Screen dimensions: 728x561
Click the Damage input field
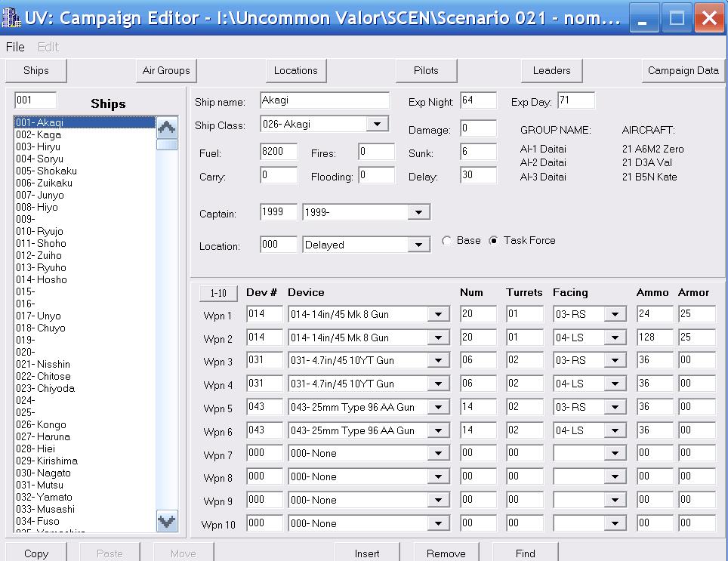tap(478, 128)
